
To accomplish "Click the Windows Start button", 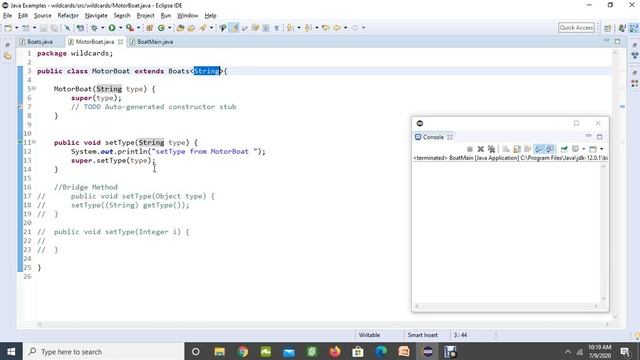I will click(x=11, y=352).
